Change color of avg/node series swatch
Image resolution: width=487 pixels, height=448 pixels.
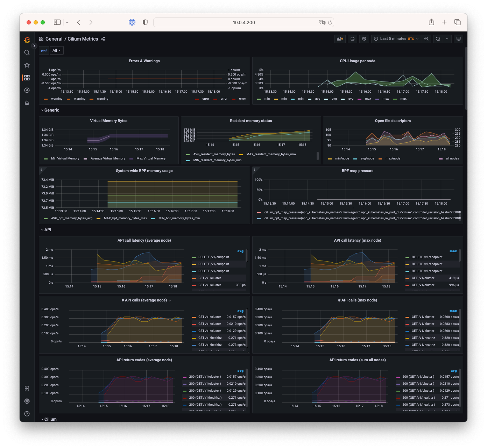(355, 159)
